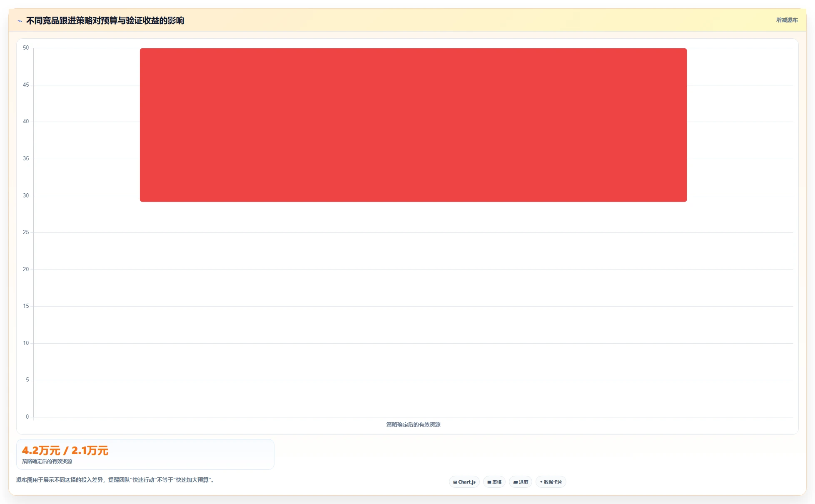Click the y-axis tick label 35
The image size is (815, 504).
(x=26, y=159)
